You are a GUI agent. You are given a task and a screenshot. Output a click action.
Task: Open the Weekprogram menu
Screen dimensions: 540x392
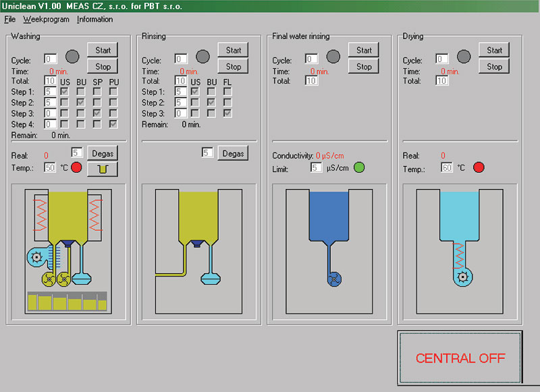click(46, 20)
